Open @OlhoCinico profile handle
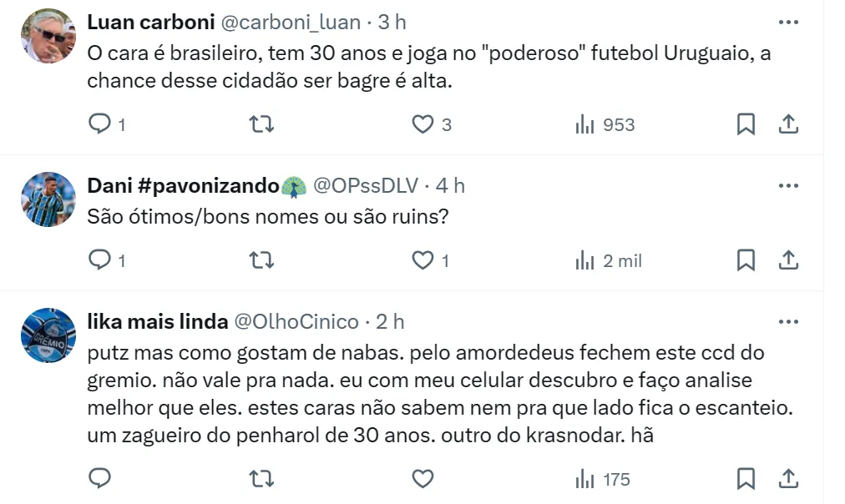This screenshot has height=504, width=845. point(296,321)
